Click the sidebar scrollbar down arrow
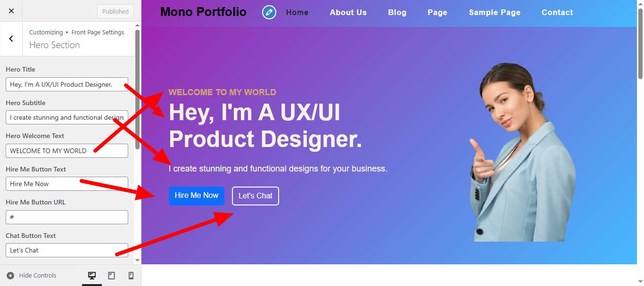 pos(137,260)
